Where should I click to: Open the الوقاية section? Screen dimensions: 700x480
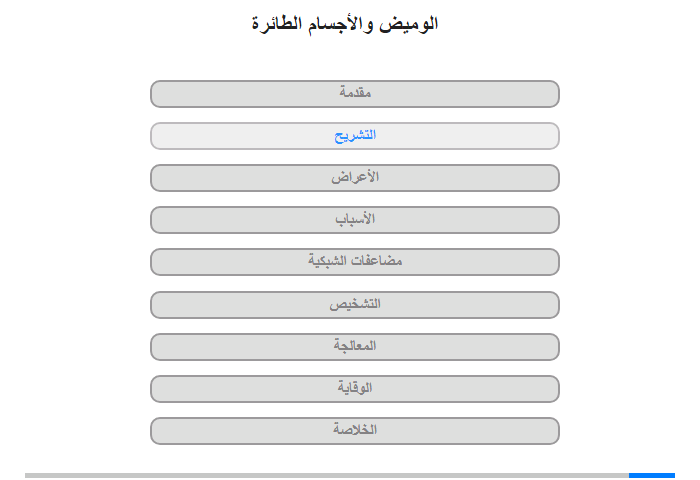tap(354, 388)
